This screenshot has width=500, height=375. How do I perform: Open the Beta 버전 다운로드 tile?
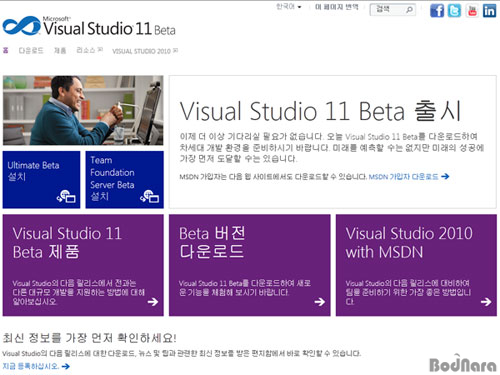[250, 265]
